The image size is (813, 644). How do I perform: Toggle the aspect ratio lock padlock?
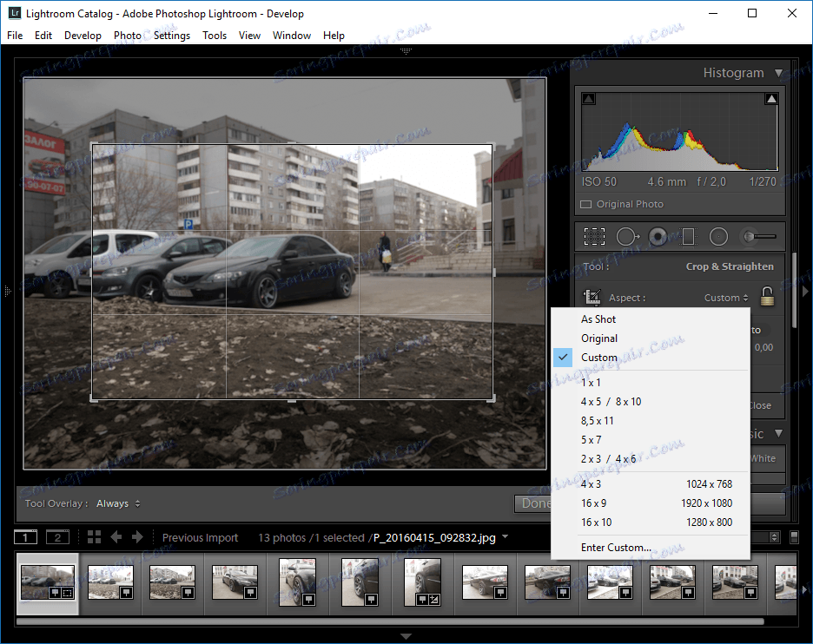(766, 297)
